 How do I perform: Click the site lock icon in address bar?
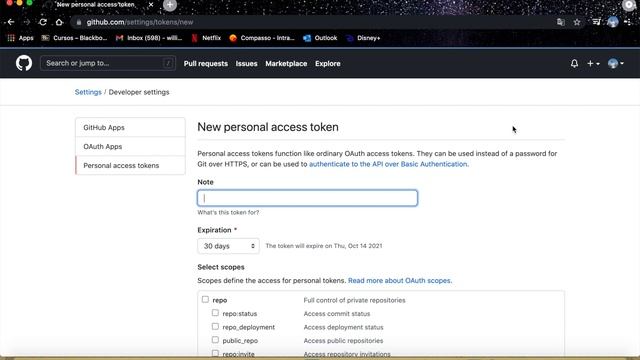click(x=79, y=22)
